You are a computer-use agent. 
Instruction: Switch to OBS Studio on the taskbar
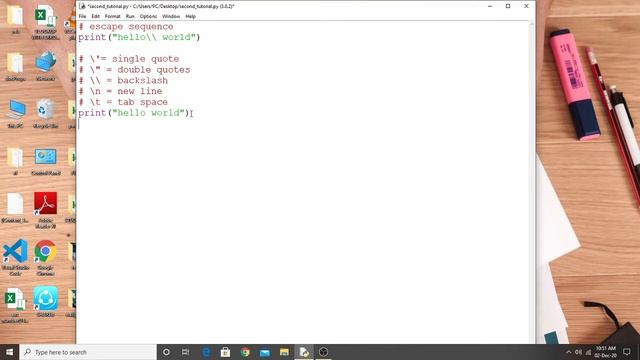click(323, 352)
